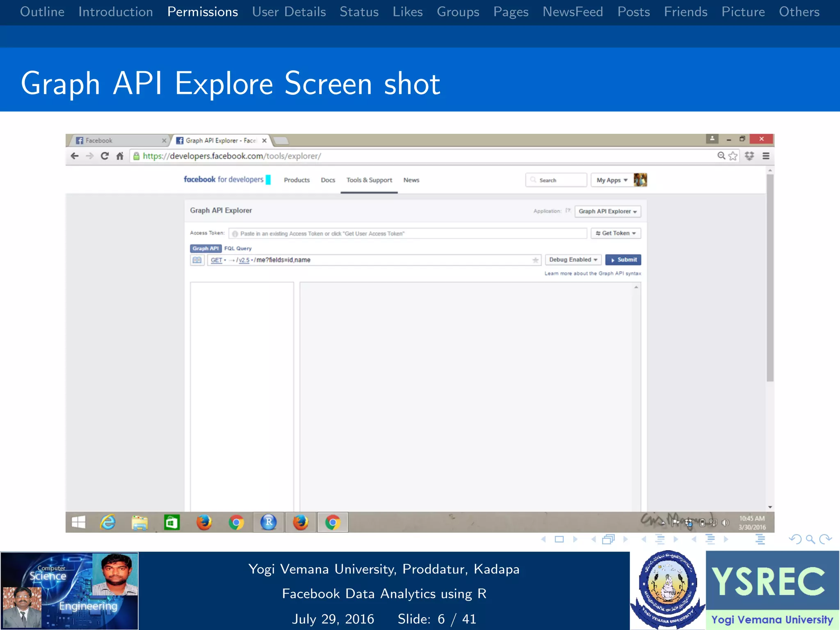
Task: Open the Others section
Action: [799, 12]
